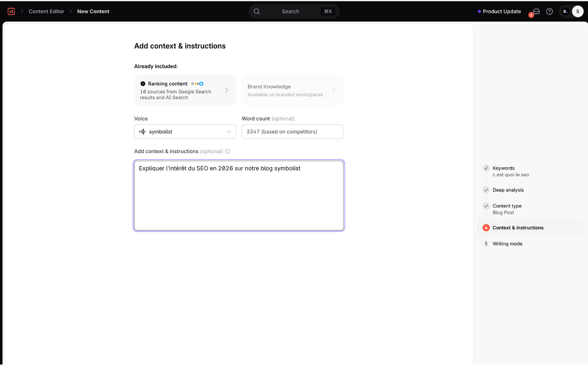The width and height of the screenshot is (588, 365).
Task: Click the search magnifier icon
Action: 257,12
